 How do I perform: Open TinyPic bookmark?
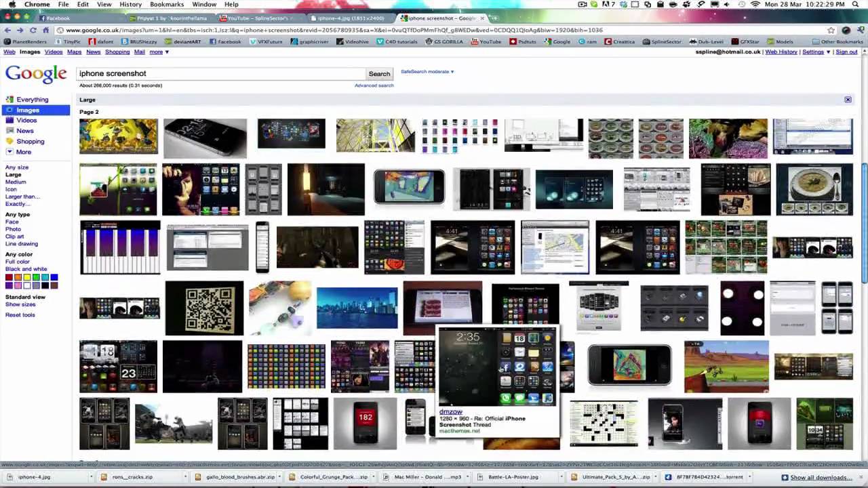[x=68, y=41]
